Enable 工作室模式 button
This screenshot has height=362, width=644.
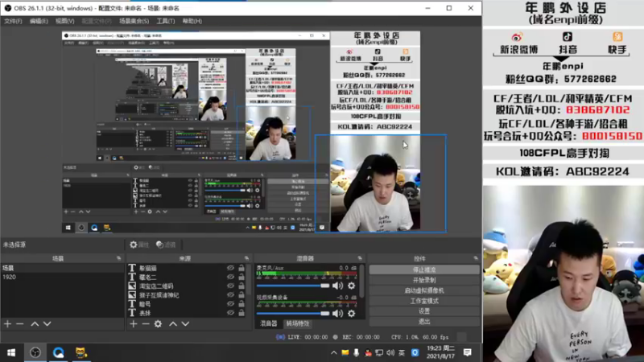[424, 301]
